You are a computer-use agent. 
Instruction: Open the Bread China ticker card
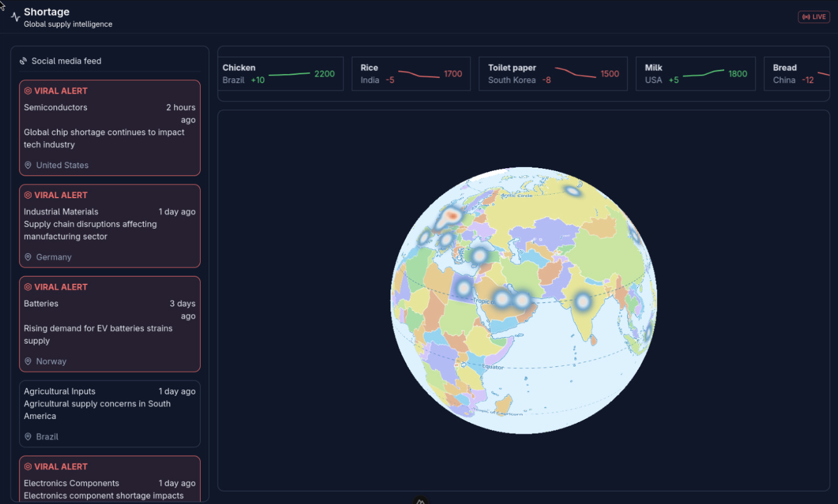click(797, 74)
